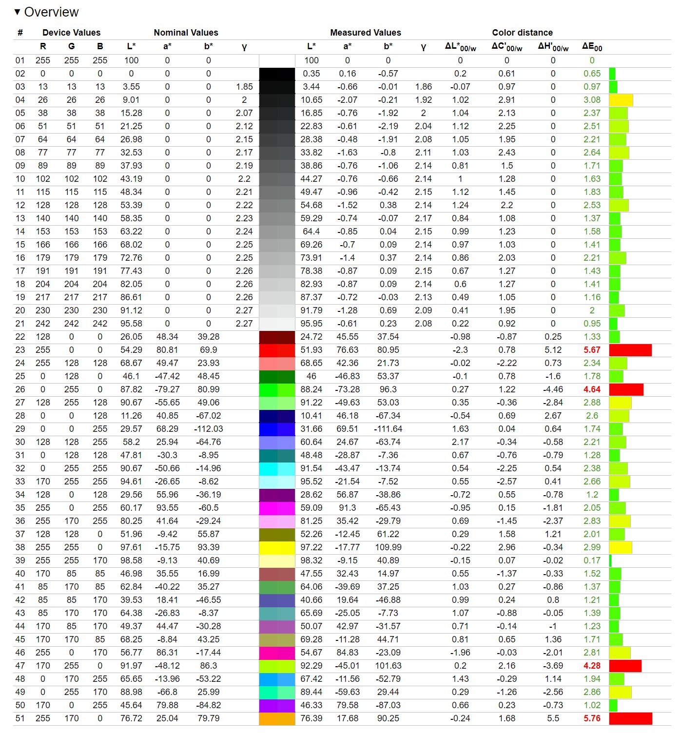The width and height of the screenshot is (700, 733).
Task: Click nominal a* value 93.55
Action: click(167, 508)
